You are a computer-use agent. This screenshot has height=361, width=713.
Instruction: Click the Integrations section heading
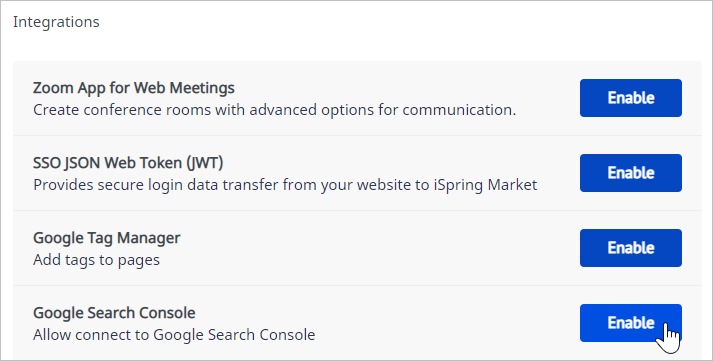point(56,22)
